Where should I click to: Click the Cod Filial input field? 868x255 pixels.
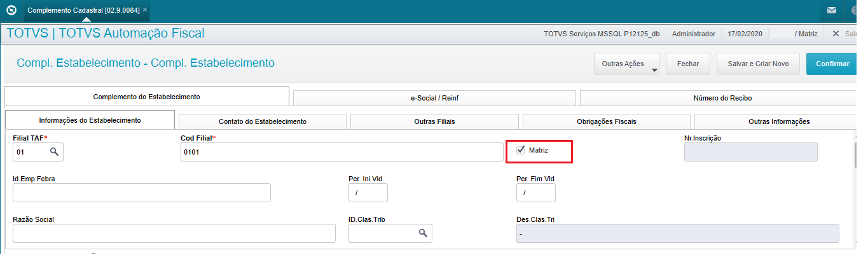click(341, 152)
